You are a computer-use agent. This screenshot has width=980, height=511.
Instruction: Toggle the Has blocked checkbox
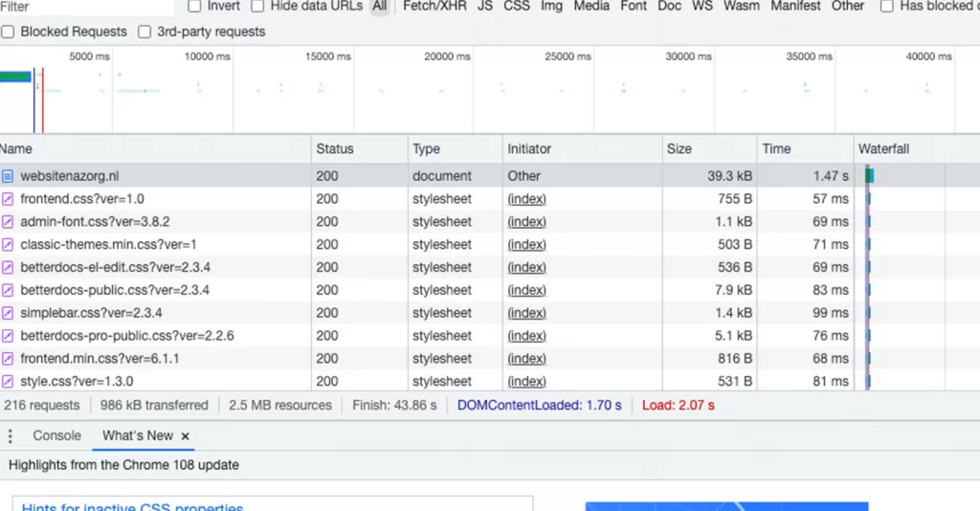(887, 7)
